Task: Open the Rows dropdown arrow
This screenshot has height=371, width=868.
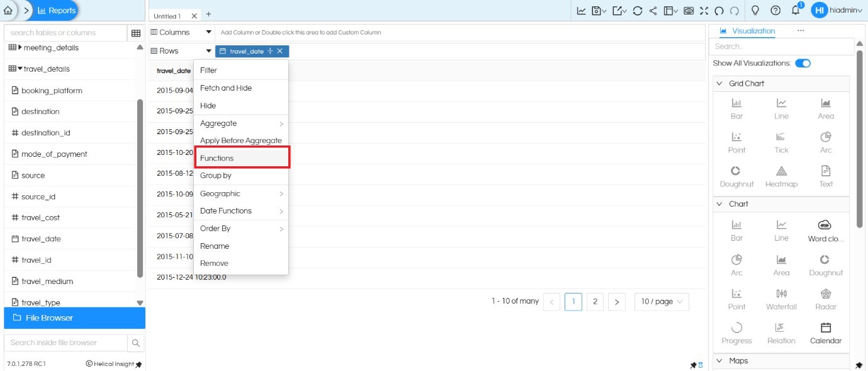Action: [x=209, y=51]
